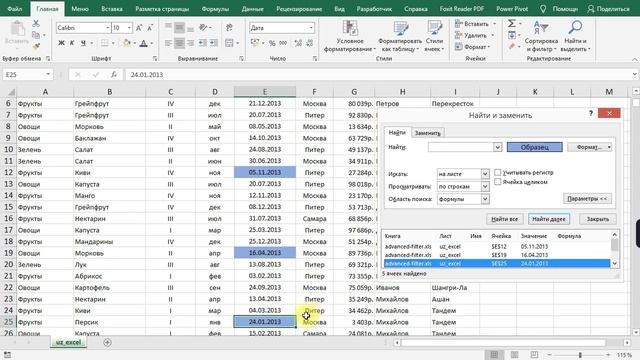The width and height of the screenshot is (640, 360).
Task: Open Условное форматирование menu
Action: click(350, 36)
